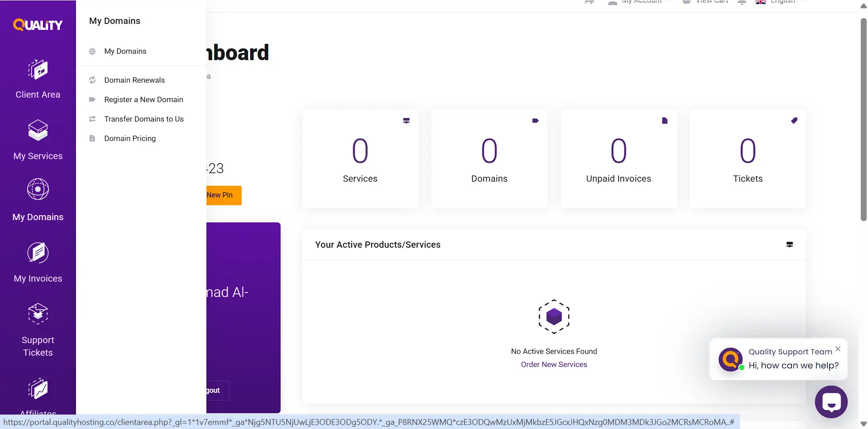This screenshot has width=868, height=429.
Task: Choose Domain Renewals from the submenu
Action: 134,80
